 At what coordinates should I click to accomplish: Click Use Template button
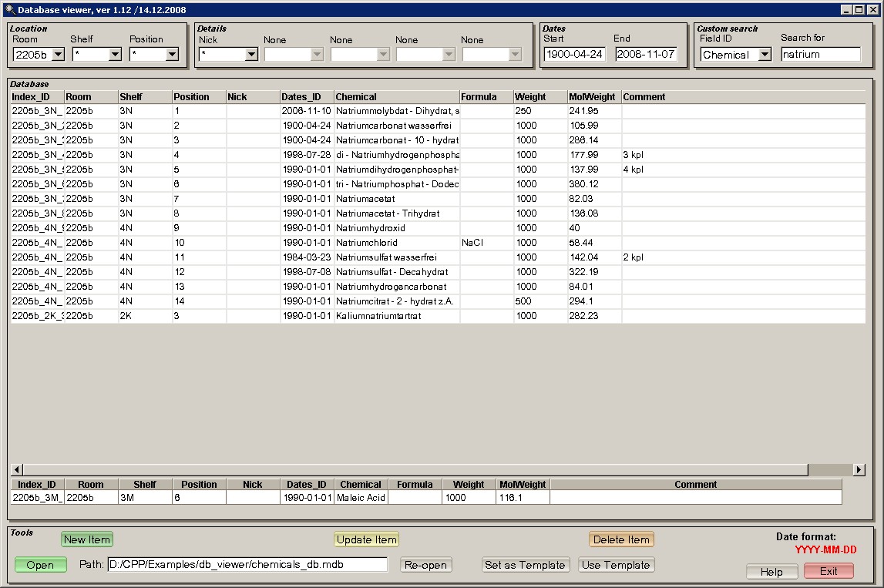616,565
